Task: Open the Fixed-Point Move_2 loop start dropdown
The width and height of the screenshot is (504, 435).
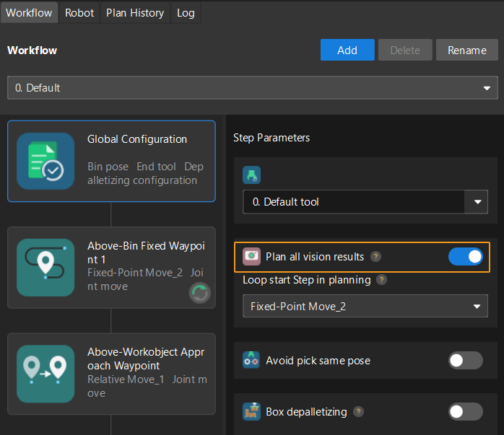Action: click(x=365, y=306)
